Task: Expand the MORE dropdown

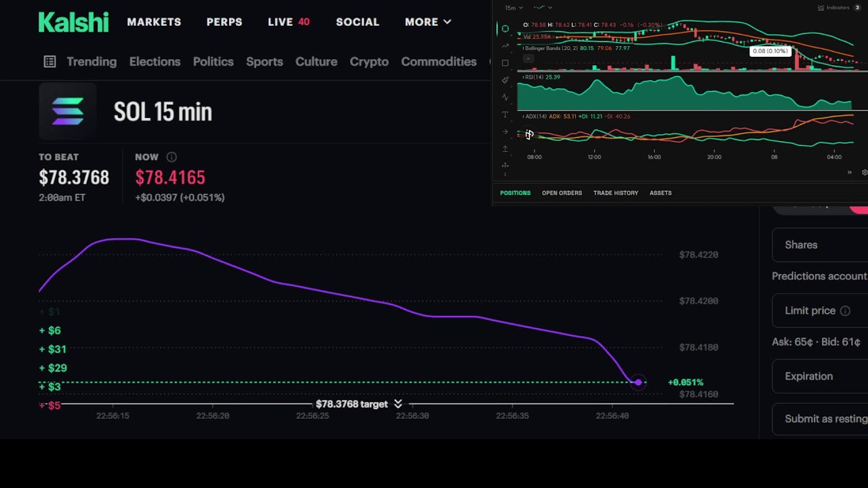Action: pyautogui.click(x=428, y=22)
